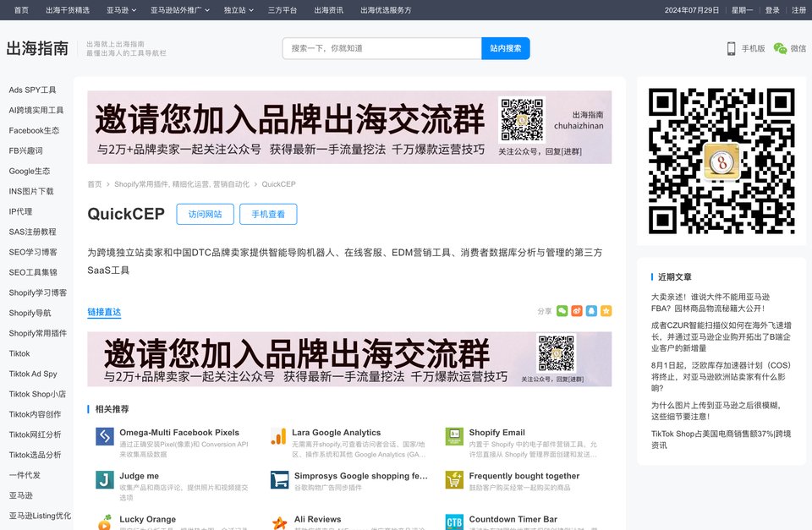The image size is (812, 530).
Task: Expand the 亚马逊 dropdown in top navigation
Action: coord(121,10)
